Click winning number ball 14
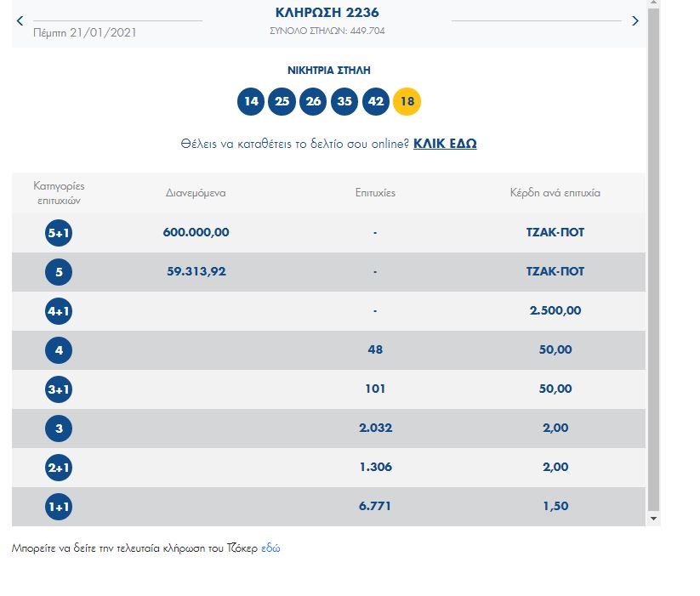700x596 pixels. (251, 102)
